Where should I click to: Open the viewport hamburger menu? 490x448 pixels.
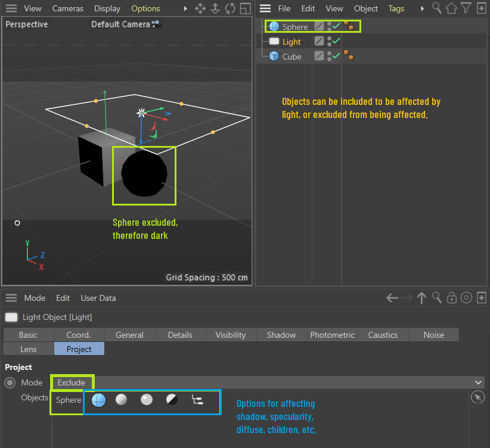11,8
